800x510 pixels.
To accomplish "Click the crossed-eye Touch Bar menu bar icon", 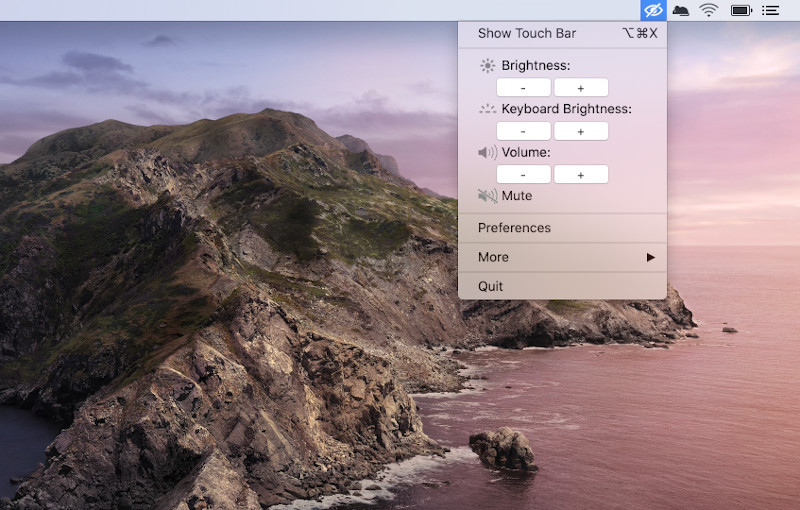I will coord(653,10).
